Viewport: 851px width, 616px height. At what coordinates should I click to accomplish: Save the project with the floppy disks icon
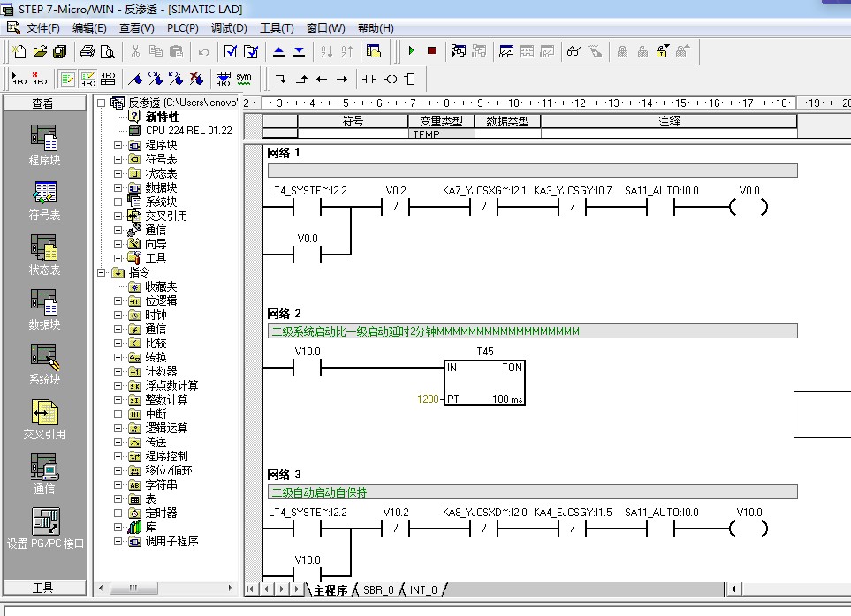tap(60, 51)
